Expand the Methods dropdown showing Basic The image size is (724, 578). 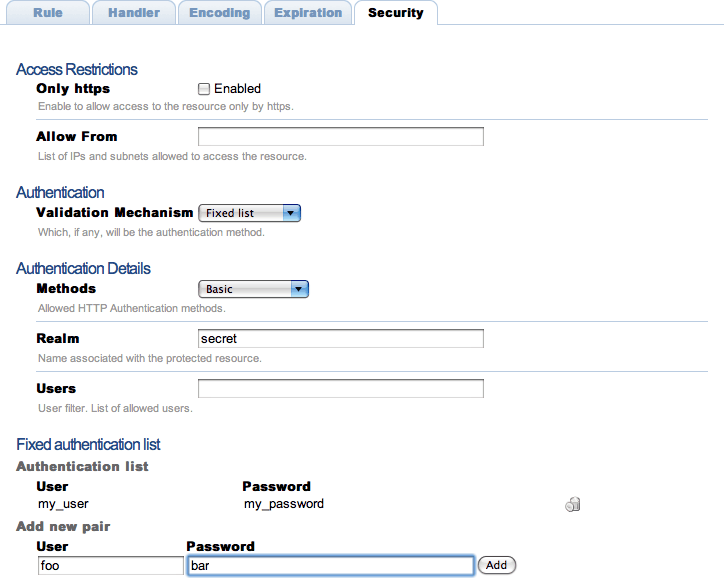(254, 289)
